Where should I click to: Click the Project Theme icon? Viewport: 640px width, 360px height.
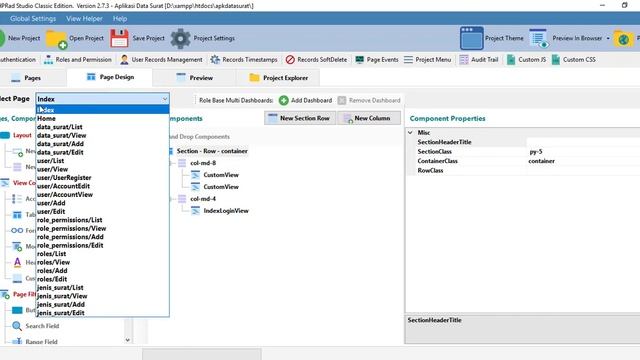point(471,38)
